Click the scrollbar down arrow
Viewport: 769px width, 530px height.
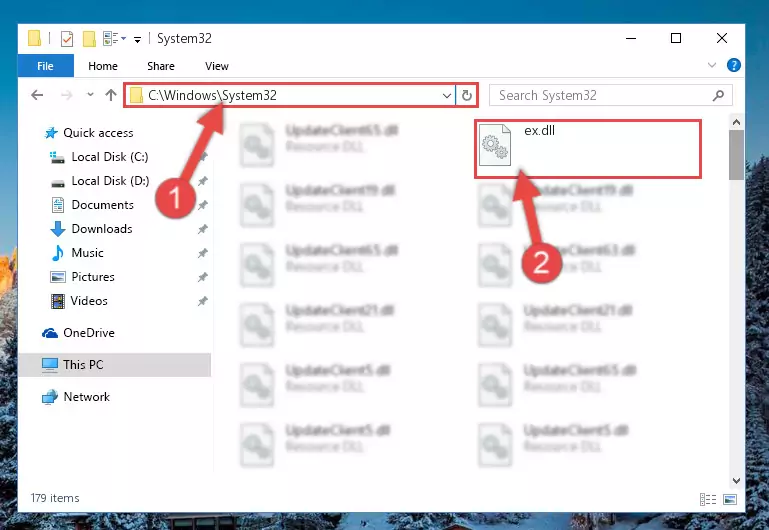coord(736,480)
